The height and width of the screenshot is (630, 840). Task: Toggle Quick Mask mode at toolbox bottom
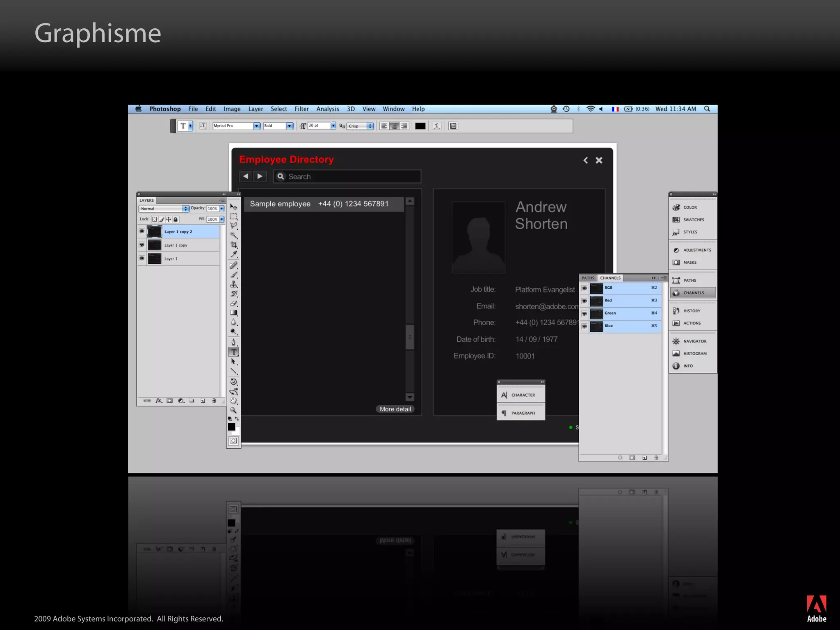(233, 441)
